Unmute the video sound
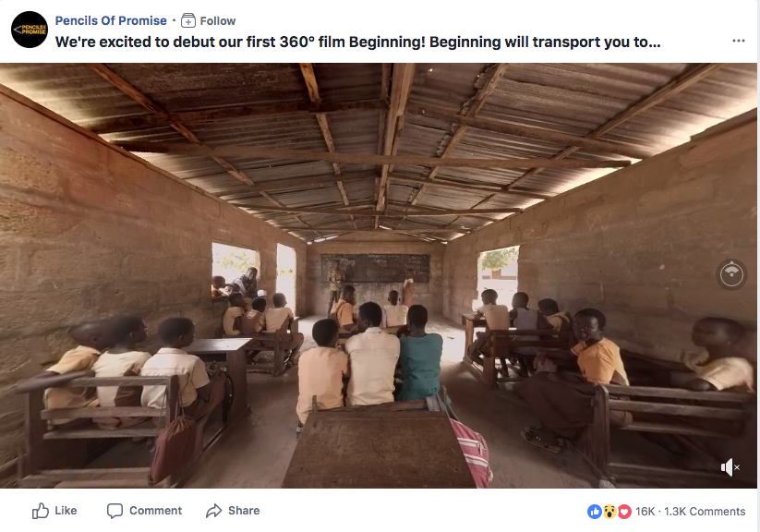Screen dimensions: 760x532 click(x=728, y=467)
